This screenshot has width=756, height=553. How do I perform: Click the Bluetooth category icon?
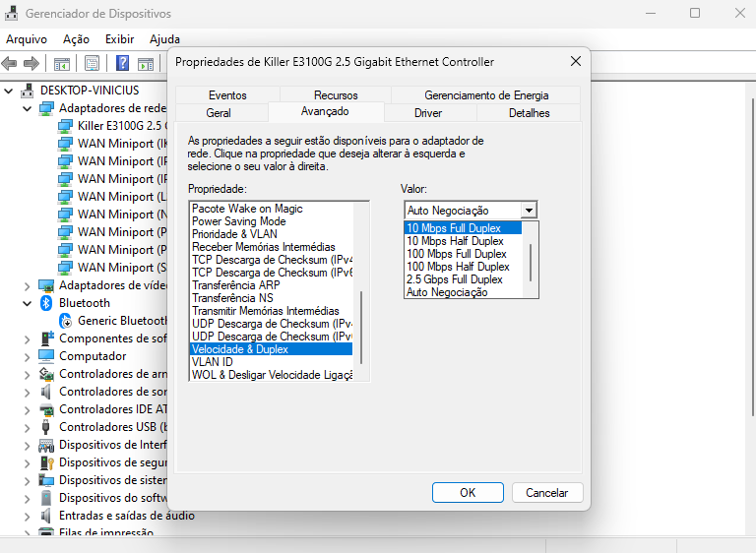click(46, 303)
